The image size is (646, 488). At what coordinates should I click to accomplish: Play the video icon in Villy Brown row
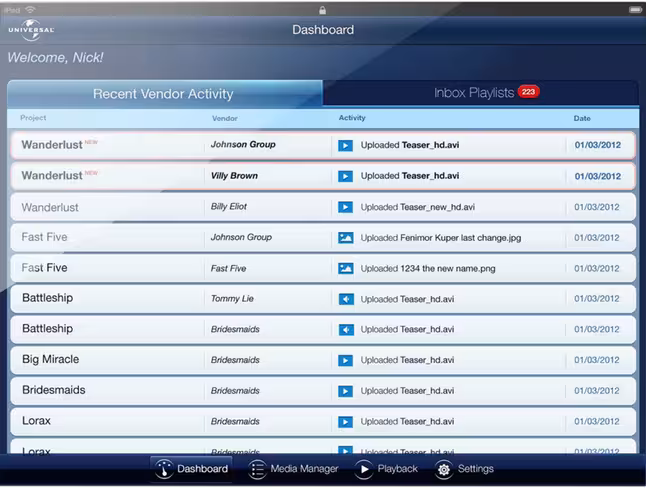(345, 176)
